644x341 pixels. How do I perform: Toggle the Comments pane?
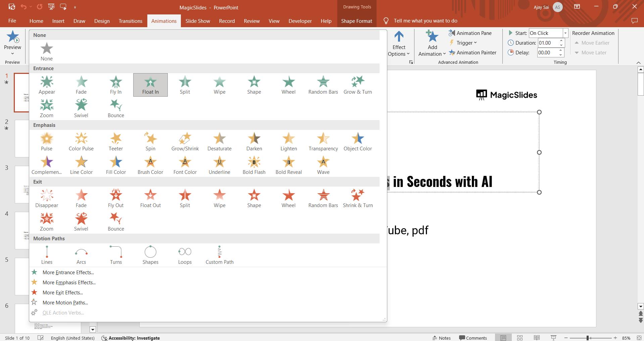click(x=473, y=338)
